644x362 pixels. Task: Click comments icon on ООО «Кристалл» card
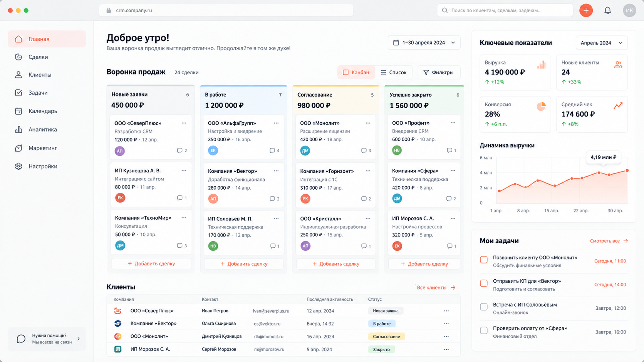364,246
